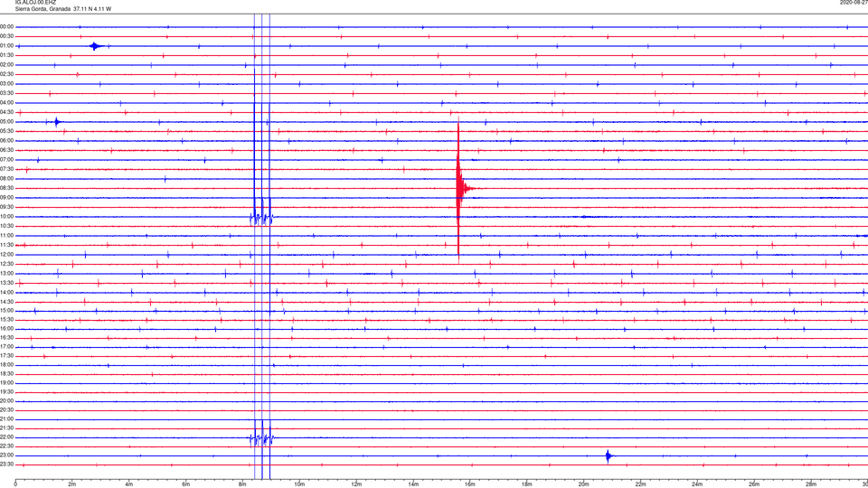Select the 21:00 time label
This screenshot has width=868, height=488.
[x=7, y=419]
